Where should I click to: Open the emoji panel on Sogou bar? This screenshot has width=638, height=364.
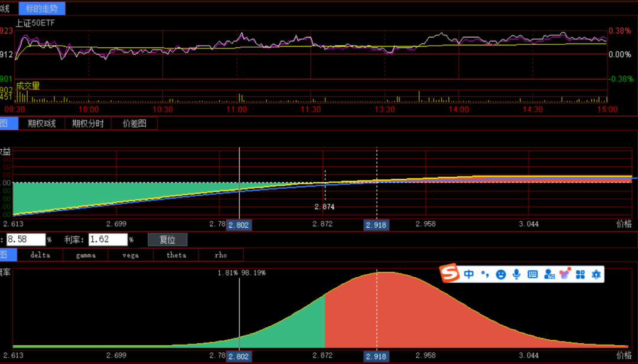[501, 274]
